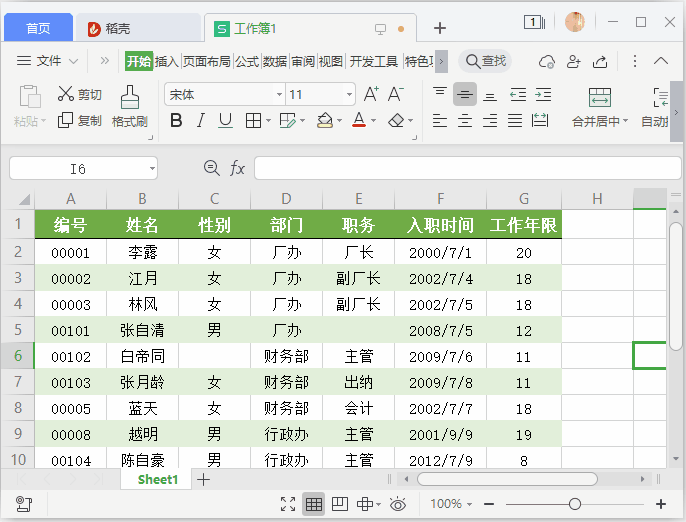This screenshot has width=686, height=522.
Task: Click the Copy (复制) icon
Action: coord(66,120)
